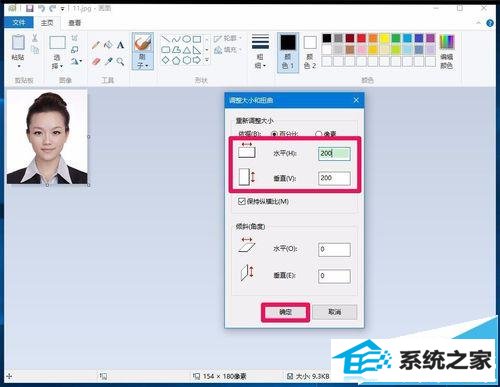Choose the Rectangle shape in gallery
The image size is (500, 387).
pos(197,39)
